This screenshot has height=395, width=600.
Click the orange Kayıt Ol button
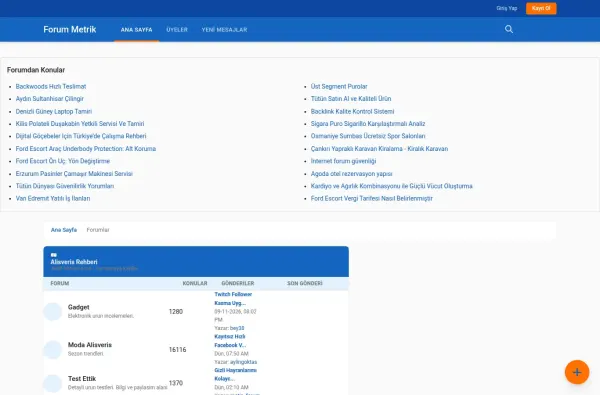pos(541,8)
